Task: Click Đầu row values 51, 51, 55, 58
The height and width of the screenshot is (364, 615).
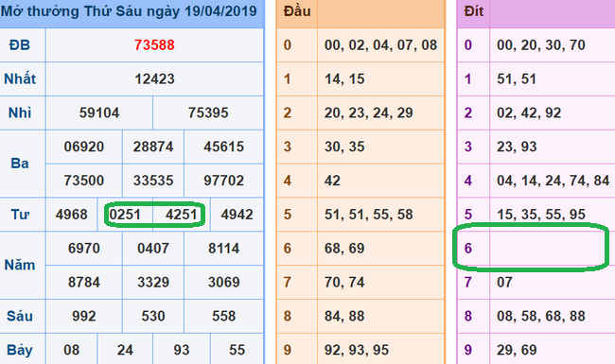Action: coord(368,215)
